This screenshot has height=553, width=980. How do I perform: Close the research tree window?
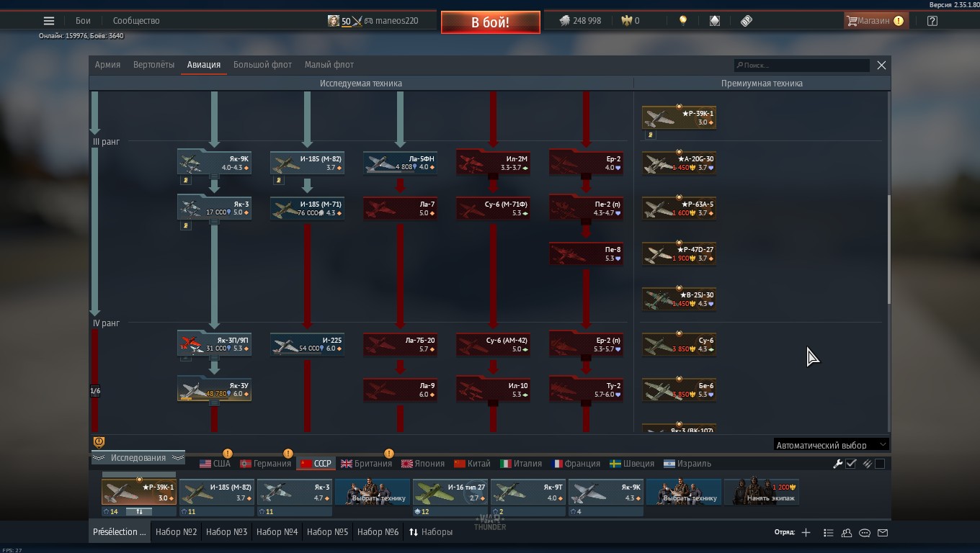click(x=881, y=65)
